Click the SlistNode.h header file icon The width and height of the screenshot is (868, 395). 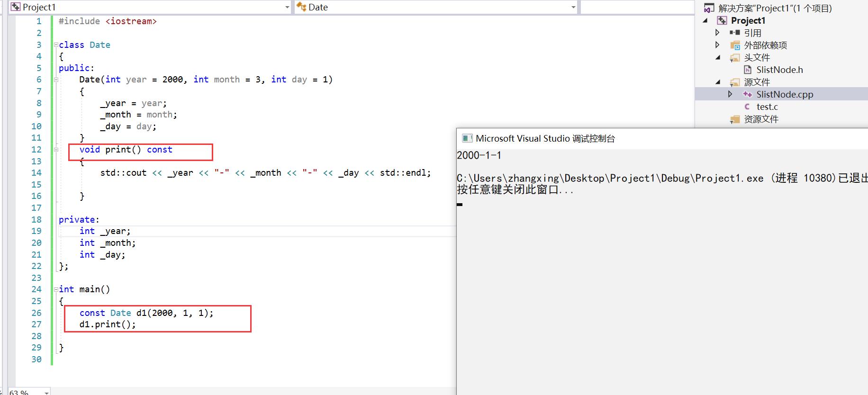[x=748, y=70]
